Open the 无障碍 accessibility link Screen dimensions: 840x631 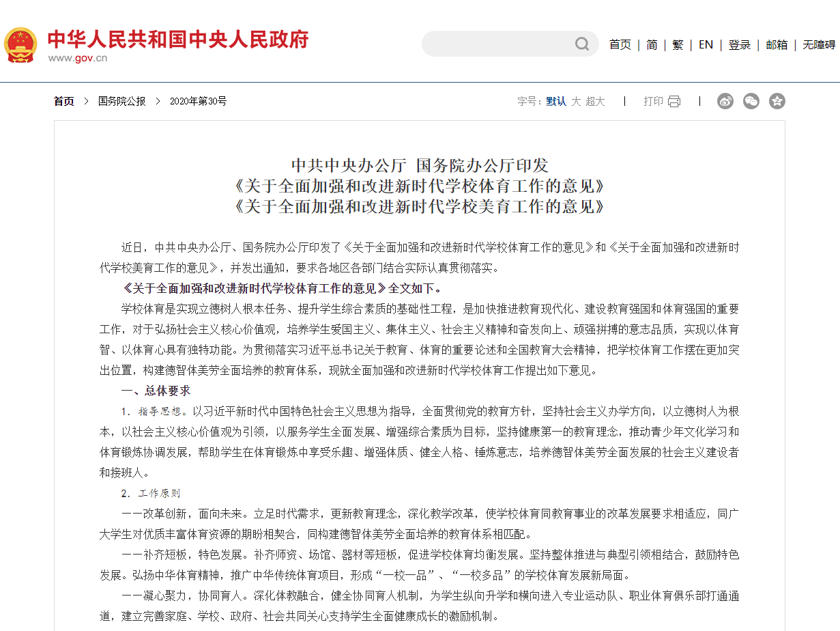point(819,44)
